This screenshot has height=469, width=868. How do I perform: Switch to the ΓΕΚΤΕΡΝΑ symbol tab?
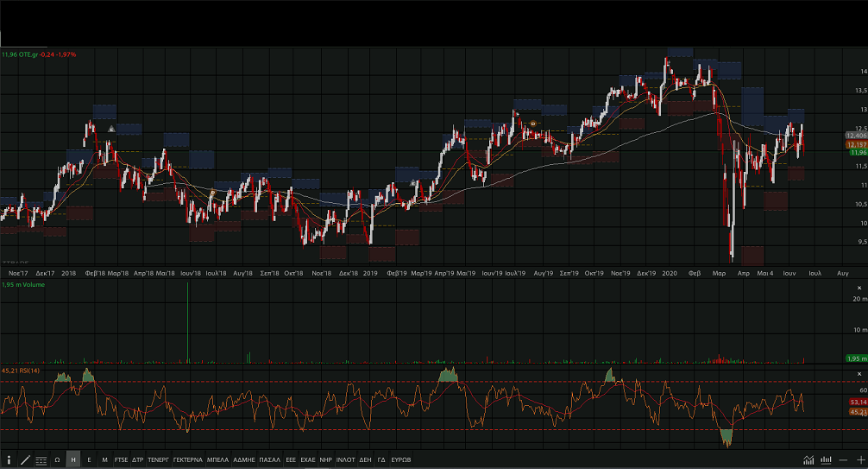point(187,460)
